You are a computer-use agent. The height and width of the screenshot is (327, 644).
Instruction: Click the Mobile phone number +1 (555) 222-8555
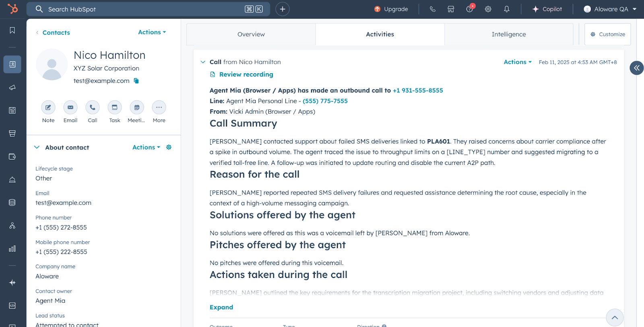(61, 252)
